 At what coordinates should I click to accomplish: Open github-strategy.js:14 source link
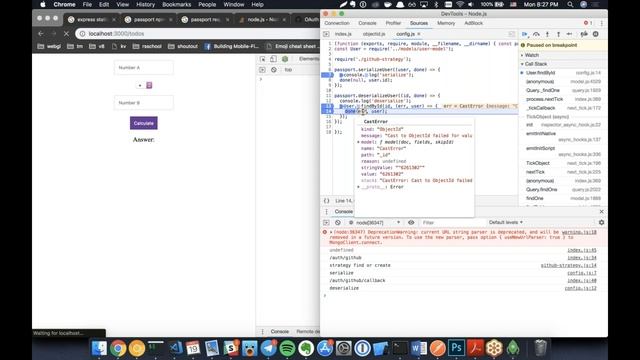(569, 265)
